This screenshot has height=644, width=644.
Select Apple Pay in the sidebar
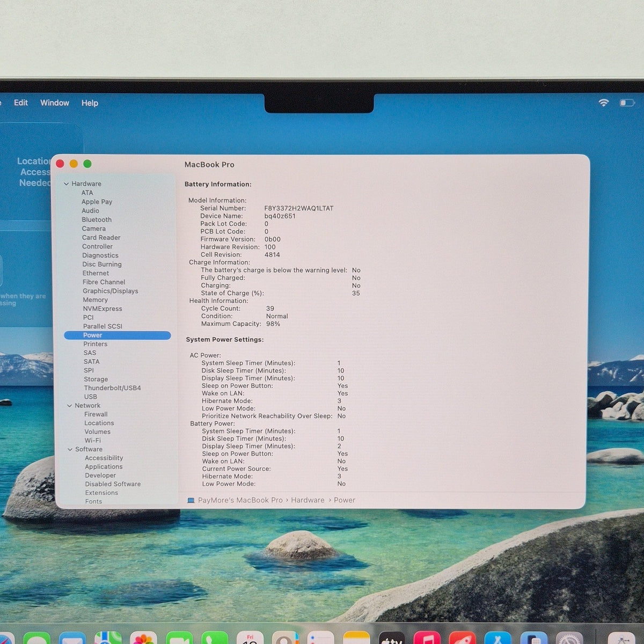97,202
